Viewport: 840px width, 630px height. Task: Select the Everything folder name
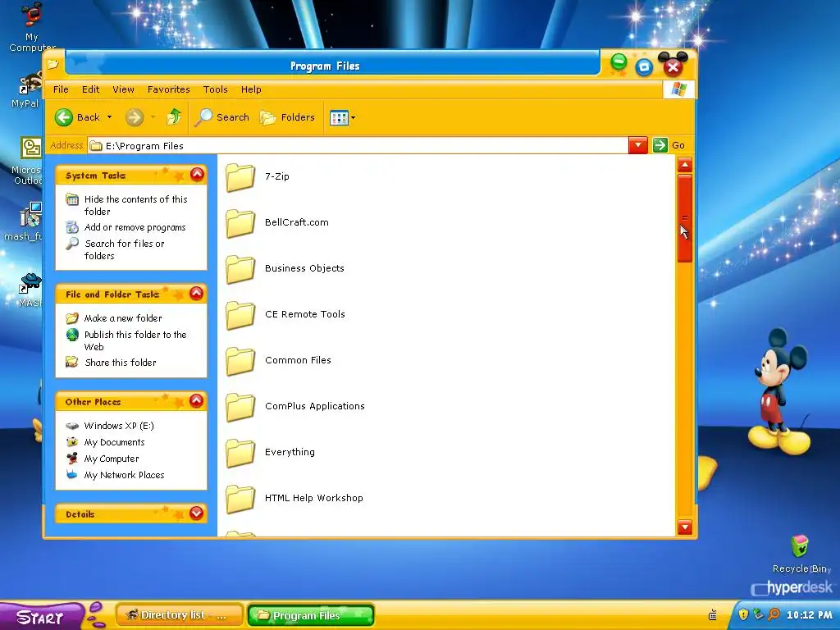tap(290, 452)
